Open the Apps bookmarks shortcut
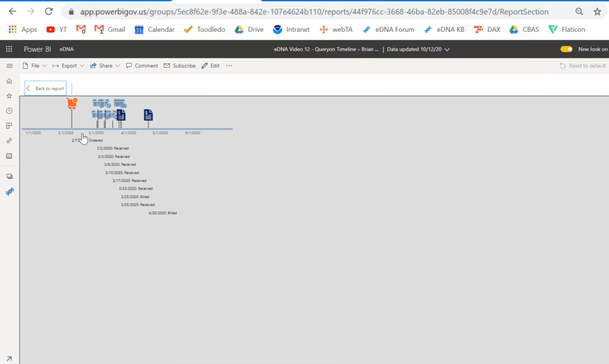The width and height of the screenshot is (609, 364). [23, 30]
